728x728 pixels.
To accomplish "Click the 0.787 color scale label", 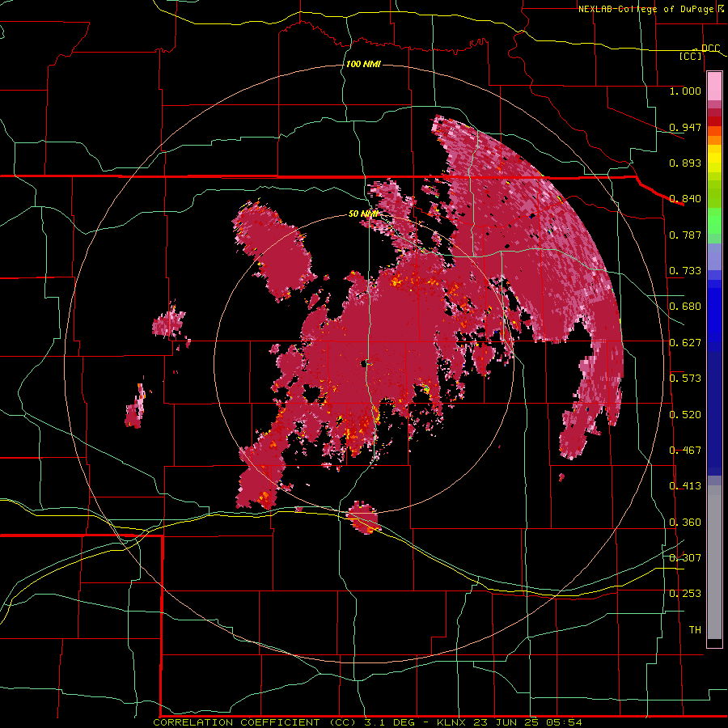I will (685, 235).
